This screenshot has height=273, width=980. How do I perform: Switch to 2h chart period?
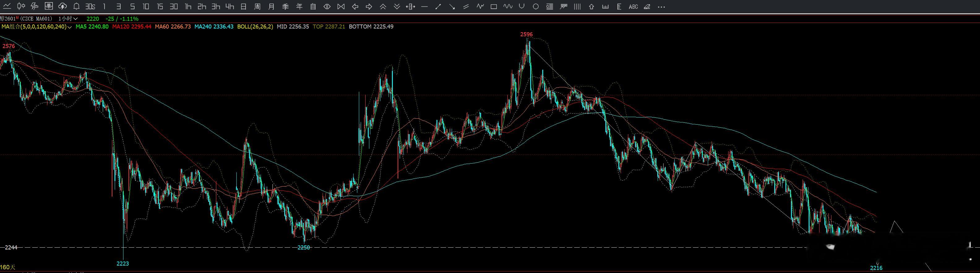[x=202, y=7]
